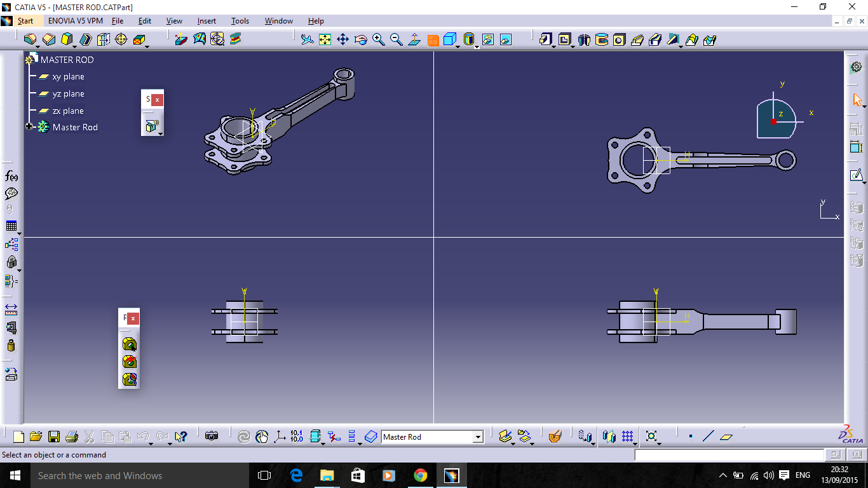
Task: Select the Rib tool
Action: click(637, 39)
